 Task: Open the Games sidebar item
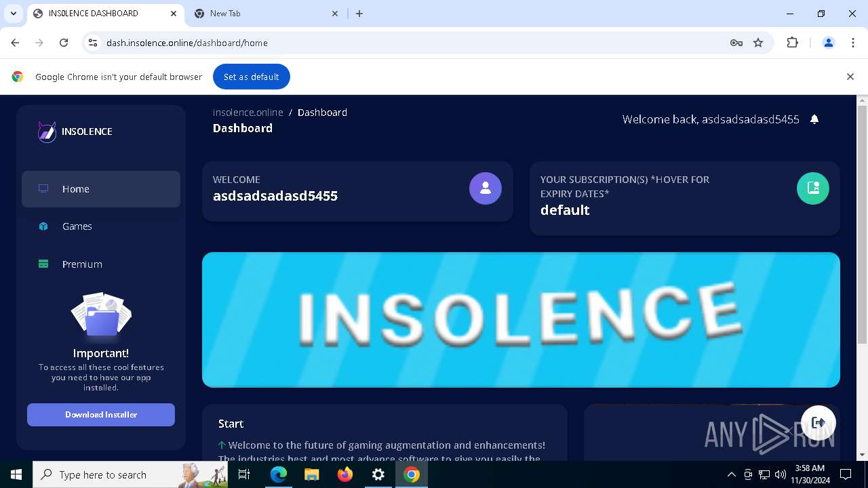[x=101, y=226]
